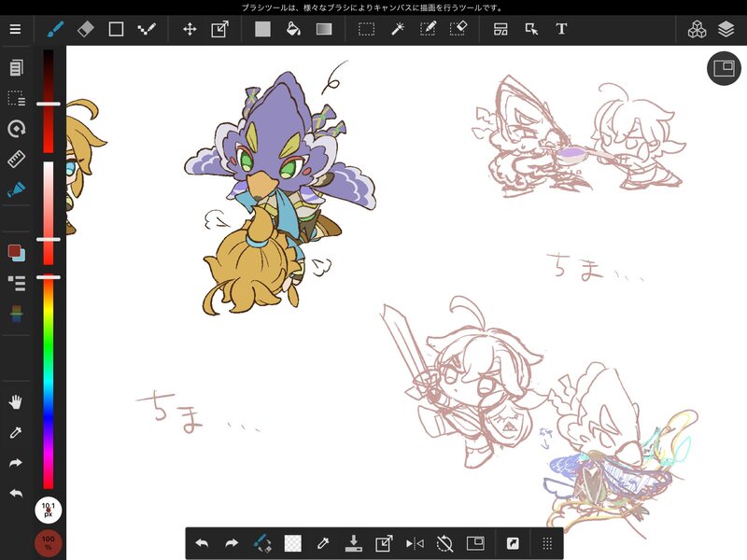Select the Gradient tool
The image size is (747, 560).
tap(324, 29)
